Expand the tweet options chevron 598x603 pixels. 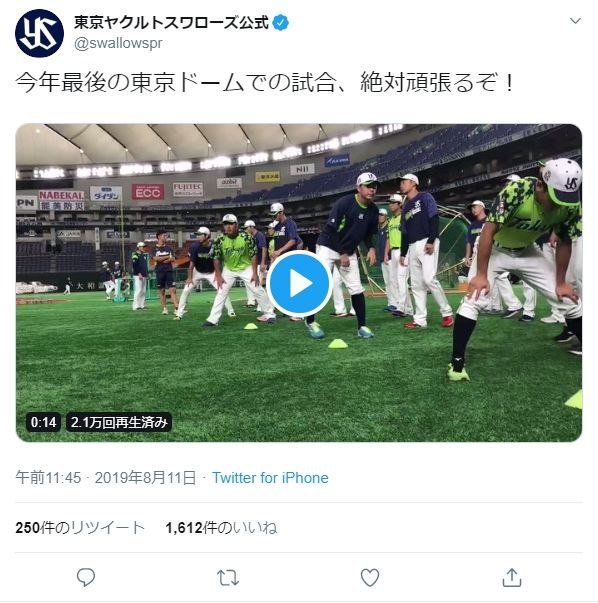tap(575, 21)
